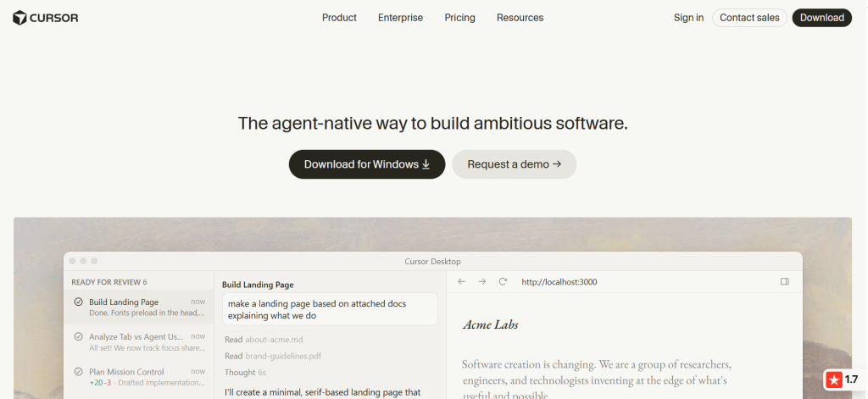This screenshot has height=399, width=868.
Task: Click Download for Windows button
Action: [x=367, y=164]
